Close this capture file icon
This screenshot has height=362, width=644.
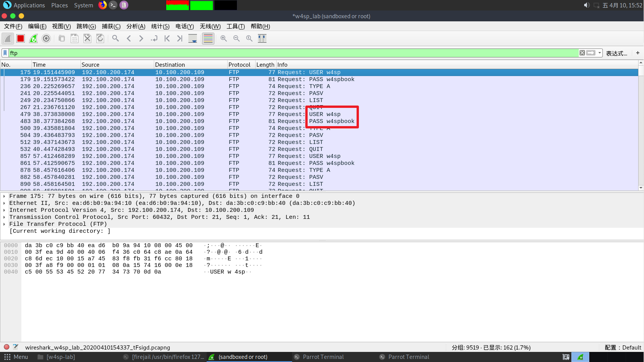[x=87, y=38]
